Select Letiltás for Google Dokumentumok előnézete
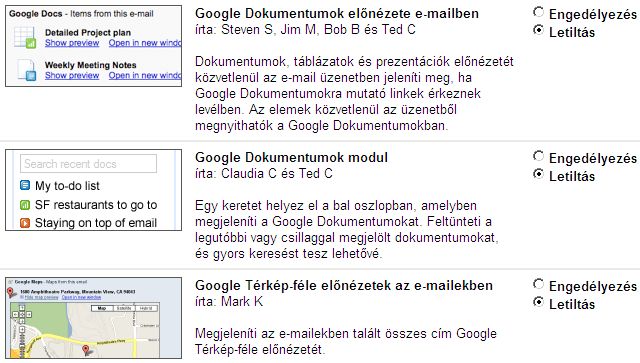640x363 pixels. 538,30
